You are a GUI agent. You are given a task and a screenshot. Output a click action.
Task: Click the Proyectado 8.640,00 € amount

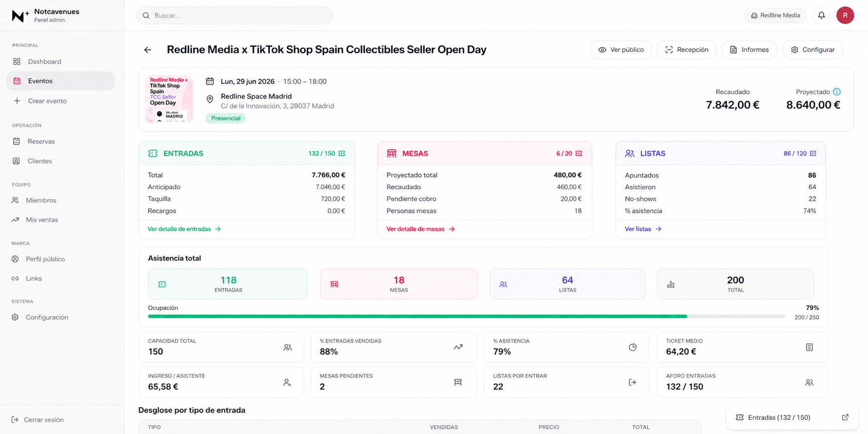click(813, 105)
